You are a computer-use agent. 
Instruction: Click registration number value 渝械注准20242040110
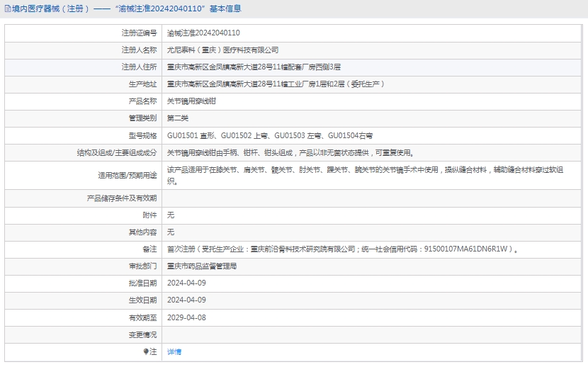tap(203, 33)
